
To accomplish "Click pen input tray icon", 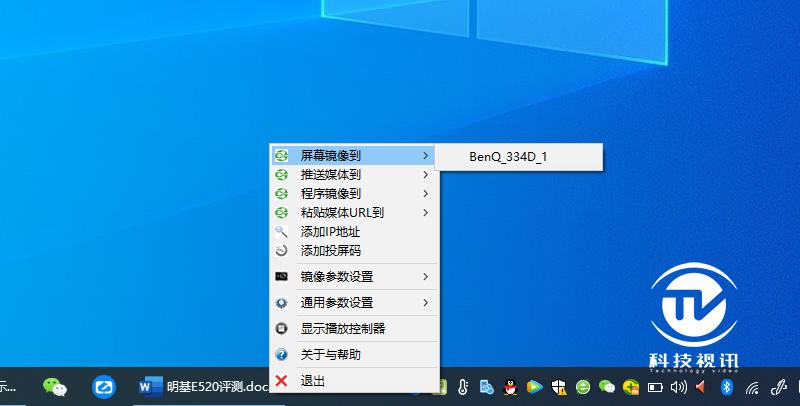I will (779, 388).
